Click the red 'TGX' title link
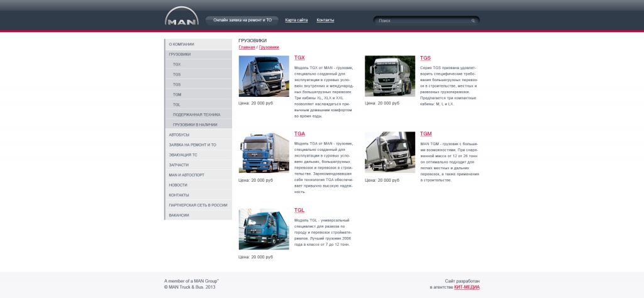The height and width of the screenshot is (298, 644). tap(299, 58)
